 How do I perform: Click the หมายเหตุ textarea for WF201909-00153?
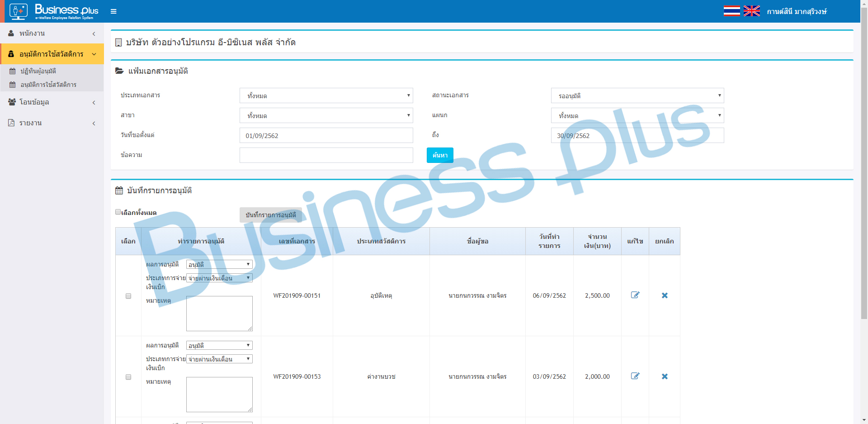tap(219, 395)
